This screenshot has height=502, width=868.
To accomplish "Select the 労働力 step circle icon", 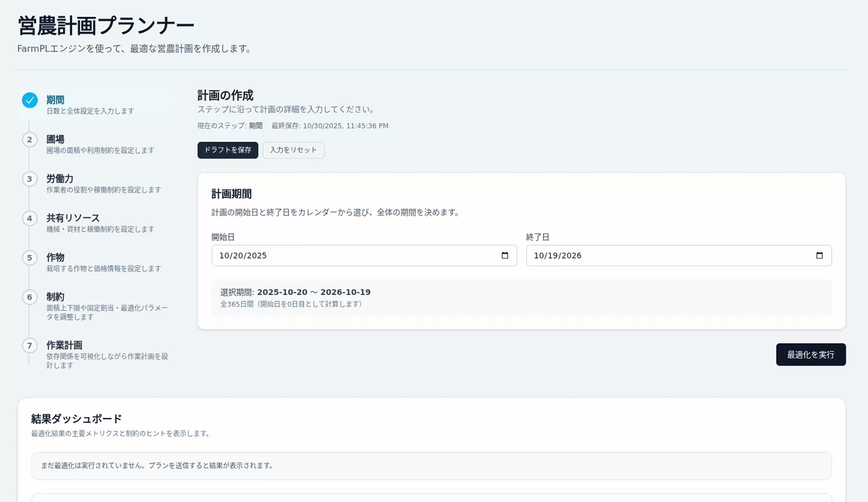I will click(29, 178).
